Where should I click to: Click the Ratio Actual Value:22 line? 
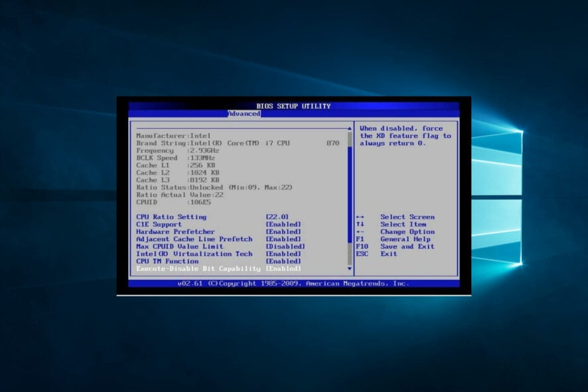click(x=180, y=195)
